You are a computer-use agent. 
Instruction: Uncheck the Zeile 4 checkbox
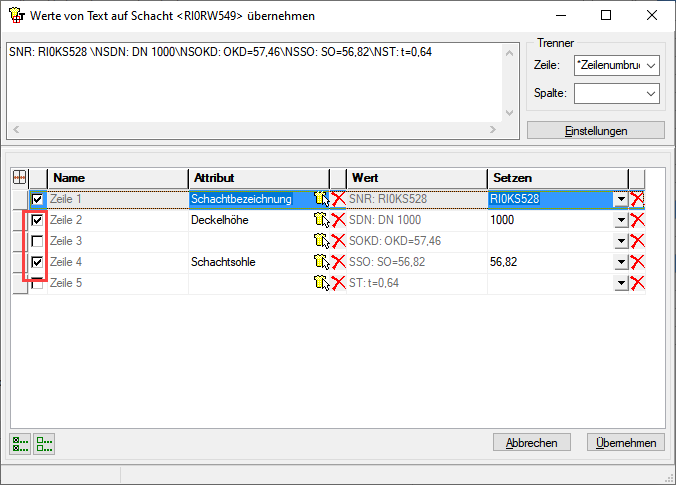[38, 262]
